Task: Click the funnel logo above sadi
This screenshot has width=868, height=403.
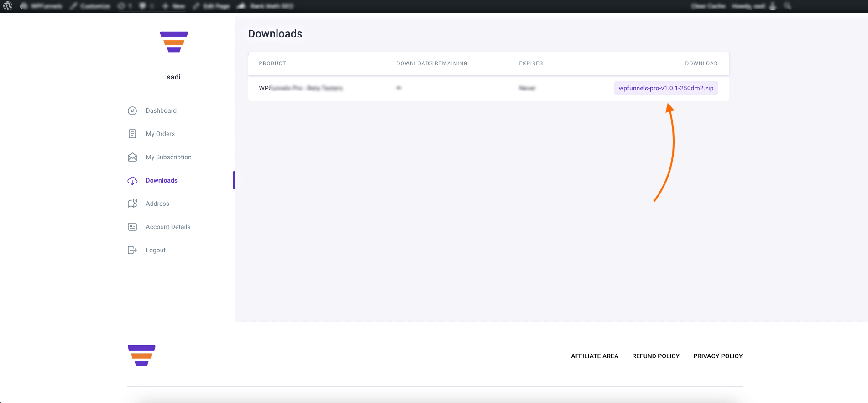Action: [x=174, y=42]
